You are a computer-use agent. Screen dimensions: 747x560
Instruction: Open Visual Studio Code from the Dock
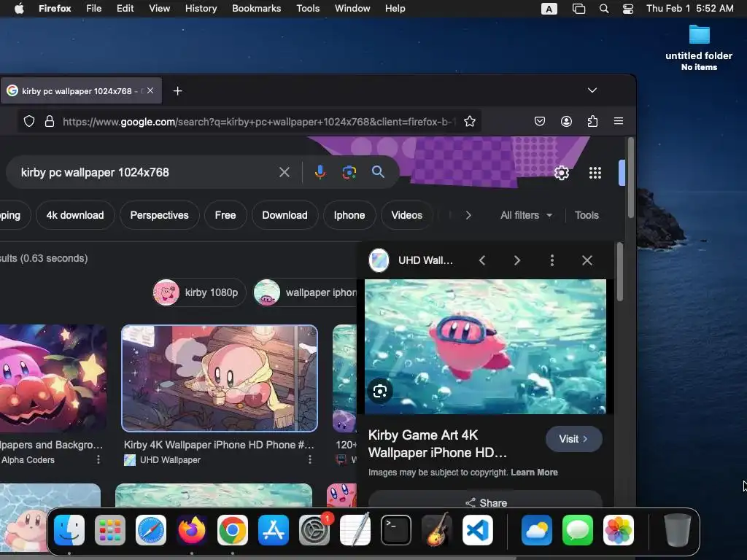[478, 531]
